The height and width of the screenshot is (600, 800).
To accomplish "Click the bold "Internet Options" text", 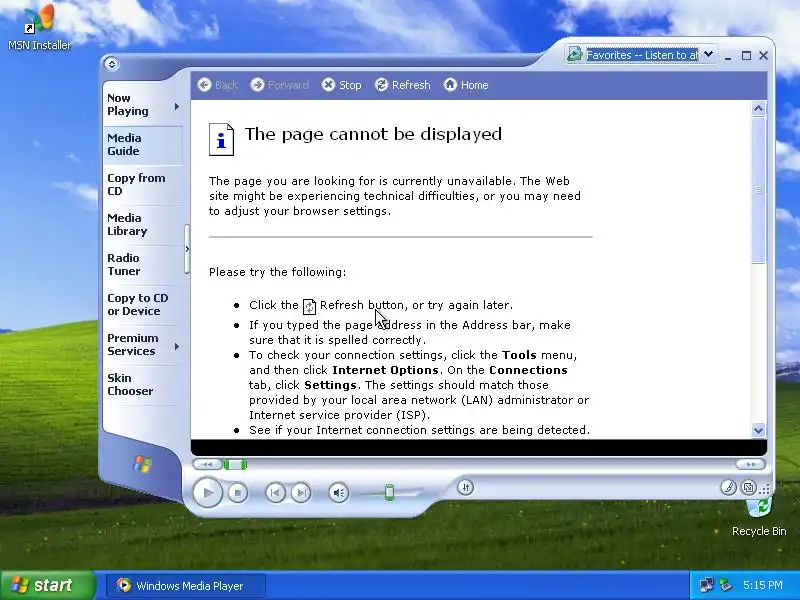I will click(x=385, y=370).
